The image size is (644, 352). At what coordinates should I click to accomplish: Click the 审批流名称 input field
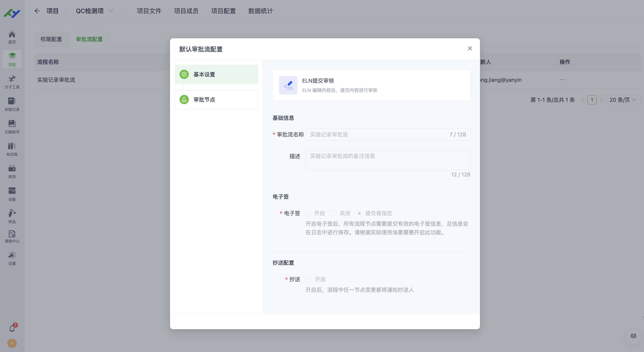tap(375, 134)
